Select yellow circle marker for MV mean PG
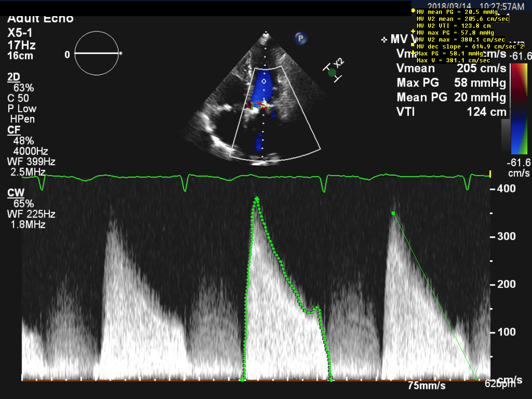Viewport: 532px width, 399px height. click(x=413, y=10)
